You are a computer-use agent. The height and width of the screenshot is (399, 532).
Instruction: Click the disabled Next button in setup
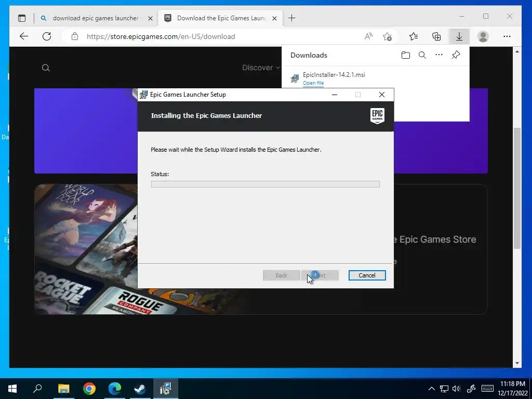[320, 275]
